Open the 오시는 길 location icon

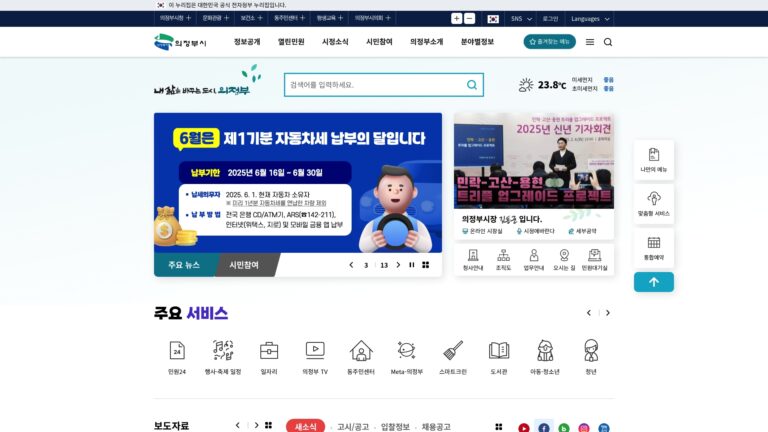coord(564,255)
